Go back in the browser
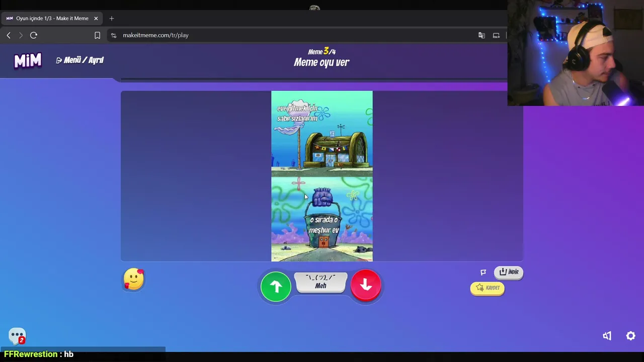This screenshot has width=644, height=362. pos(9,35)
